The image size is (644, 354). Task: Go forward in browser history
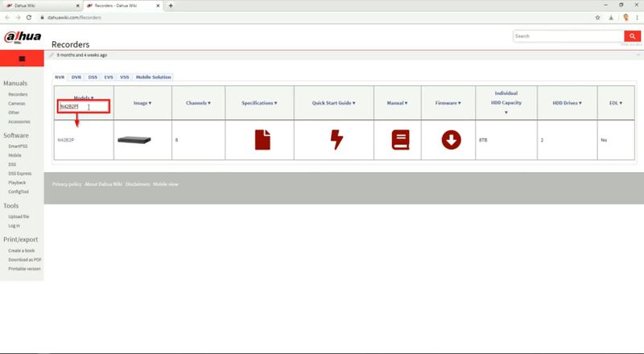18,18
